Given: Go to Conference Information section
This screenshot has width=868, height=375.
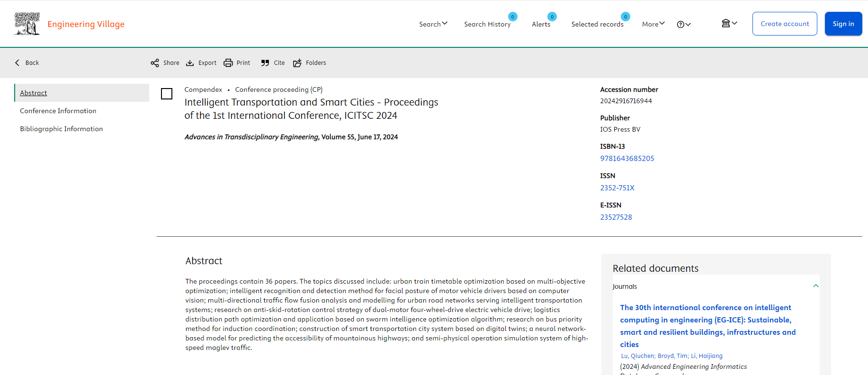Looking at the screenshot, I should tap(58, 111).
